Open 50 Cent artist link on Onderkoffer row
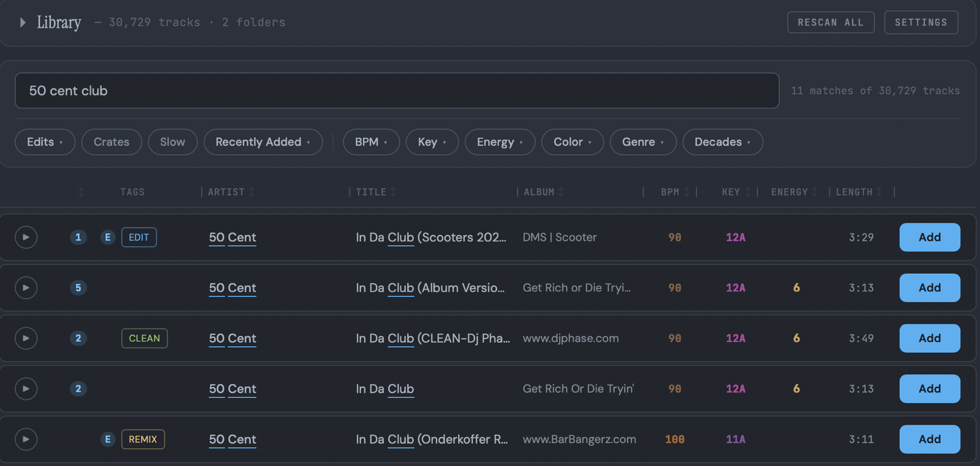980x466 pixels. (x=232, y=440)
